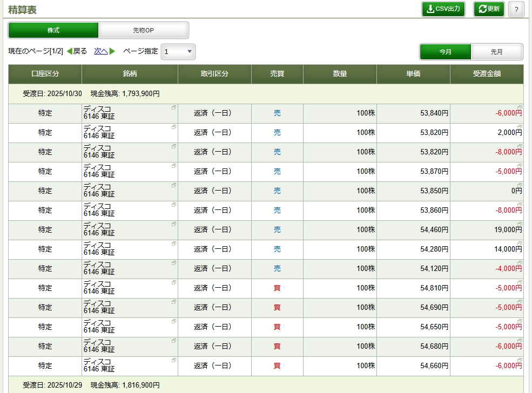Viewport: 532px width, 393px height.
Task: Open the ページ指定 page number dropdown
Action: tap(178, 52)
